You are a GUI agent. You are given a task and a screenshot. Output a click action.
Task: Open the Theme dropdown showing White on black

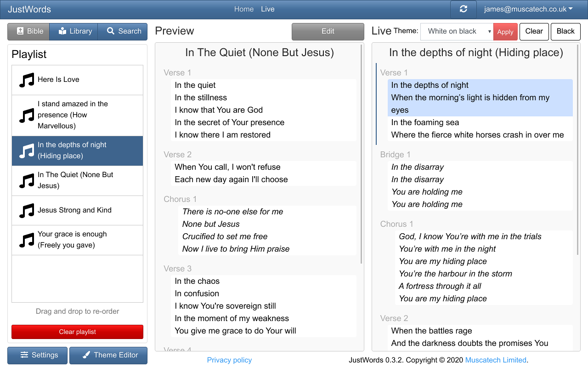click(456, 31)
